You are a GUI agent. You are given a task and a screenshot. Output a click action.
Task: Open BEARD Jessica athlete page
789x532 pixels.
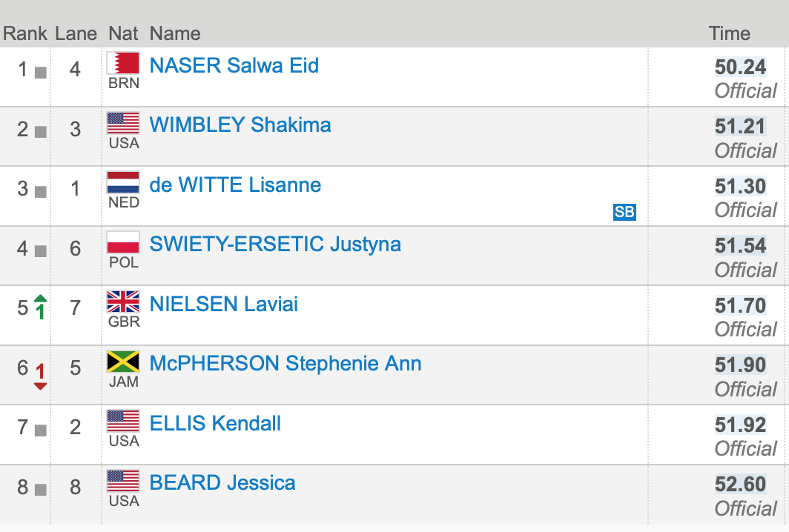pyautogui.click(x=222, y=483)
